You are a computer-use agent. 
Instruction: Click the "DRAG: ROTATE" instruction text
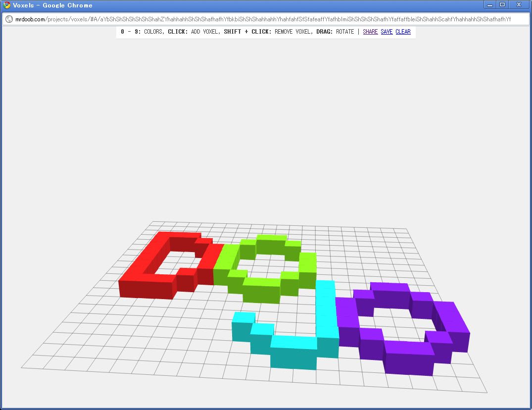click(335, 32)
